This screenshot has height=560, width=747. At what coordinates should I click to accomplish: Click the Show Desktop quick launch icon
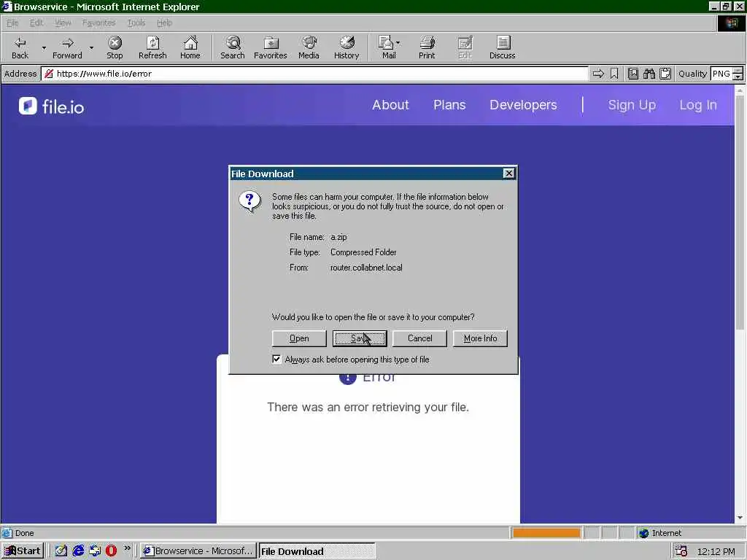click(x=61, y=551)
